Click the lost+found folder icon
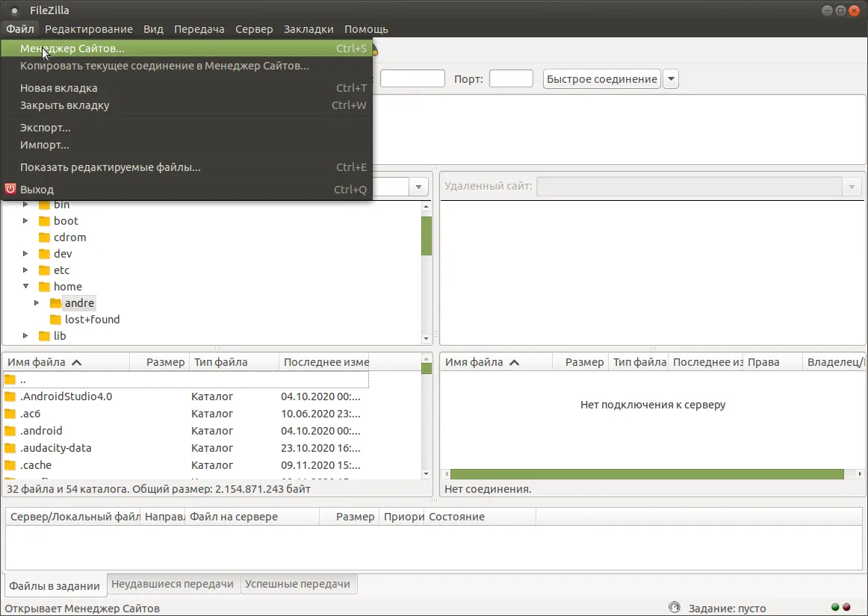 pos(55,320)
